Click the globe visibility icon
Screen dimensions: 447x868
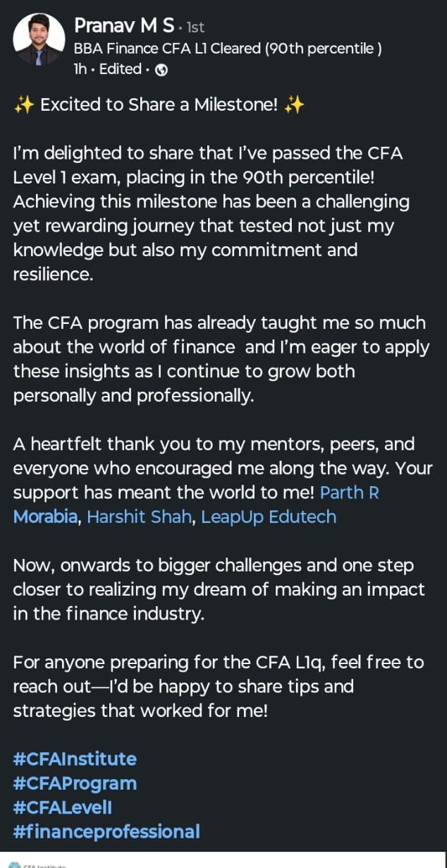[161, 70]
